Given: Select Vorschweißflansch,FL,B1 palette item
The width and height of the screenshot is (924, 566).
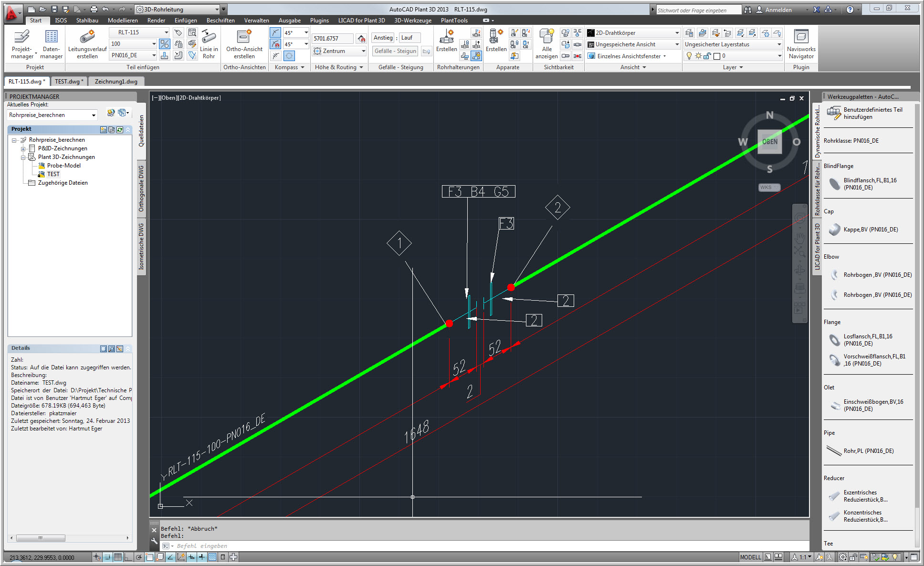Looking at the screenshot, I should [868, 360].
